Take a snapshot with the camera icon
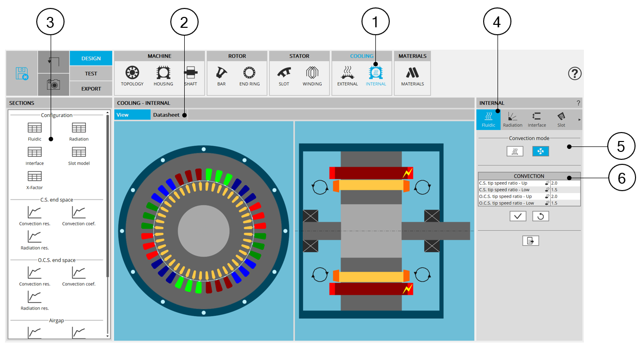Image resolution: width=644 pixels, height=349 pixels. [54, 84]
